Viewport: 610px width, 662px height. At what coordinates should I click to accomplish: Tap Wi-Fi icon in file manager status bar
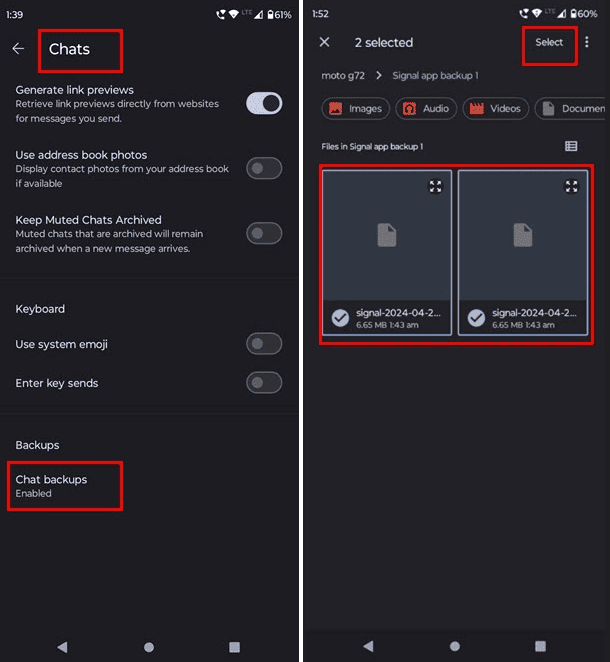[537, 14]
